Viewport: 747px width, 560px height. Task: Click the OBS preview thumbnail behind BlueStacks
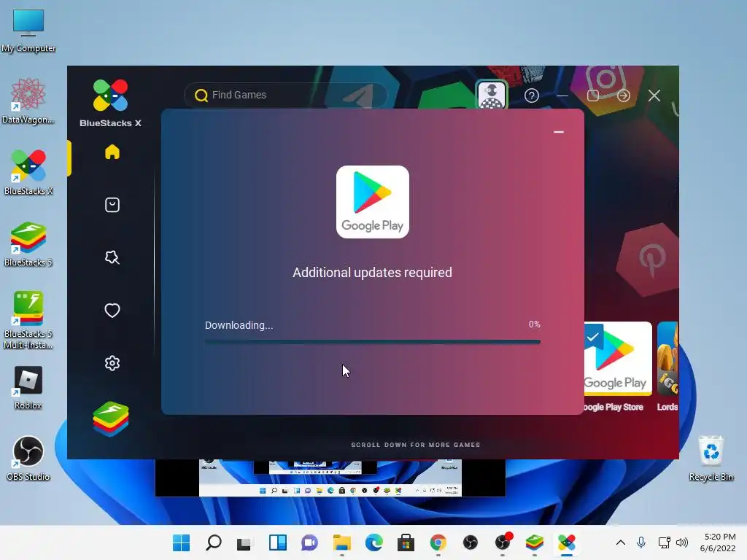[x=330, y=478]
